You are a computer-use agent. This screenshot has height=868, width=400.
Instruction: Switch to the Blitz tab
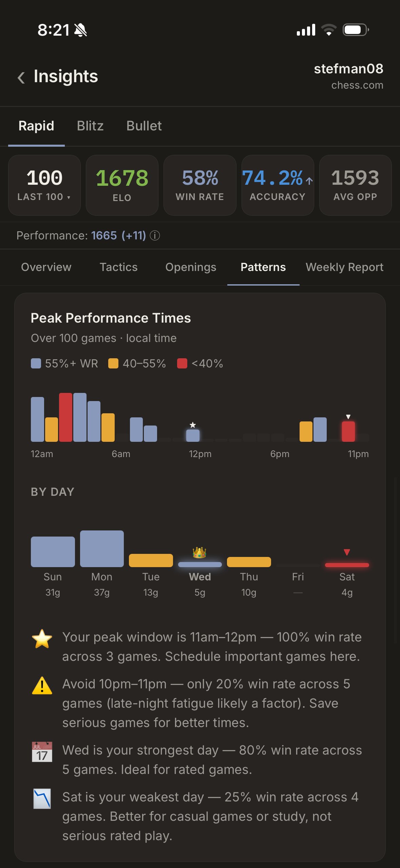click(90, 126)
